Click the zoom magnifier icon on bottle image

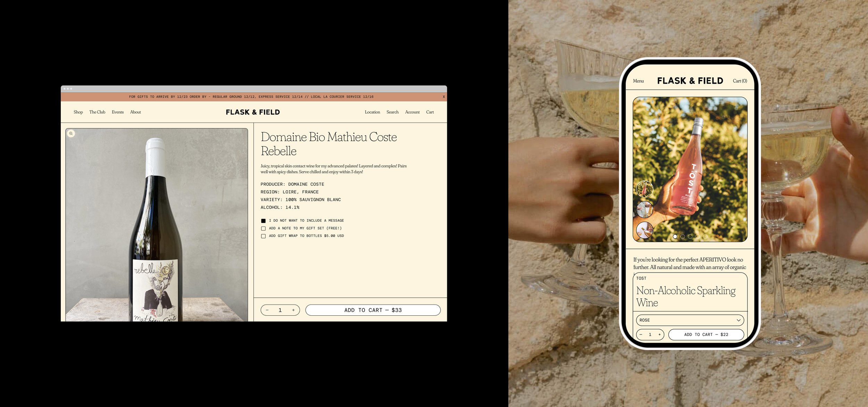point(71,133)
